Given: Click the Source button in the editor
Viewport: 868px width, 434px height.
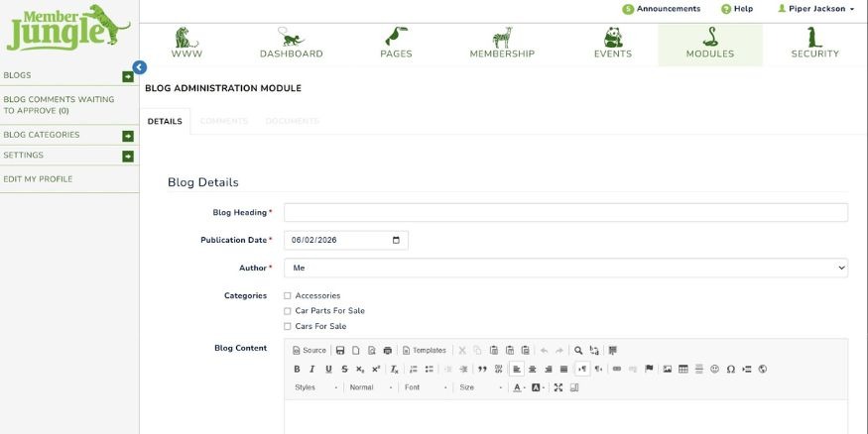Looking at the screenshot, I should point(310,350).
